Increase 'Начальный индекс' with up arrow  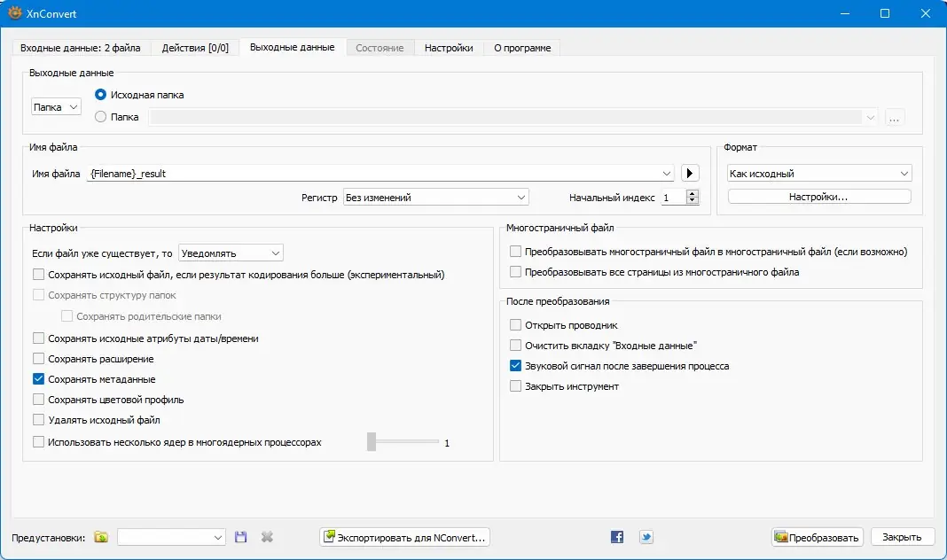click(x=693, y=193)
